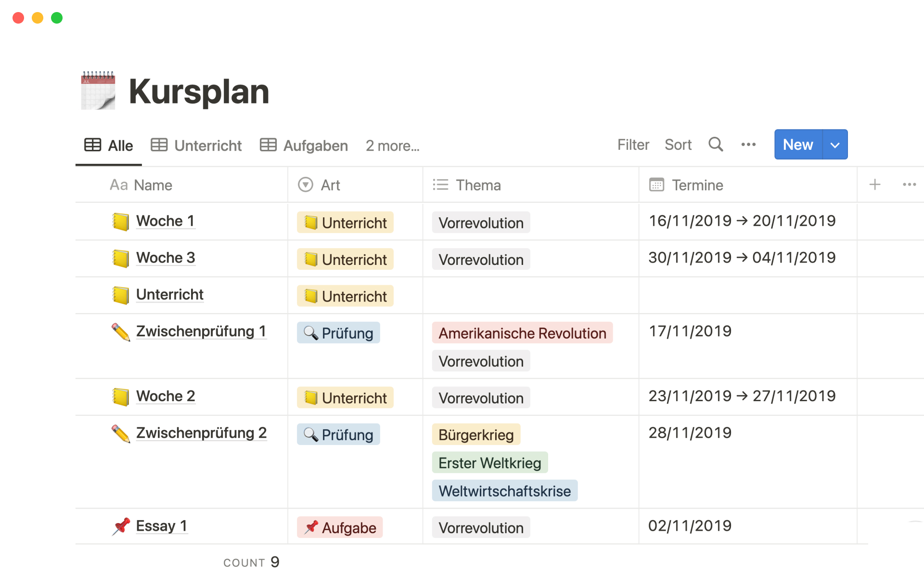Click the notebook icon beside Woche 1

click(x=120, y=222)
